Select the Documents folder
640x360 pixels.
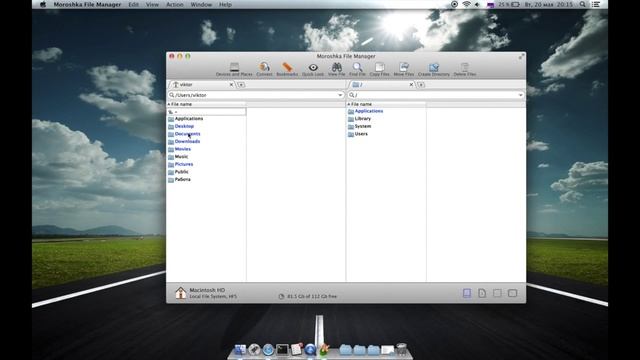[207, 134]
